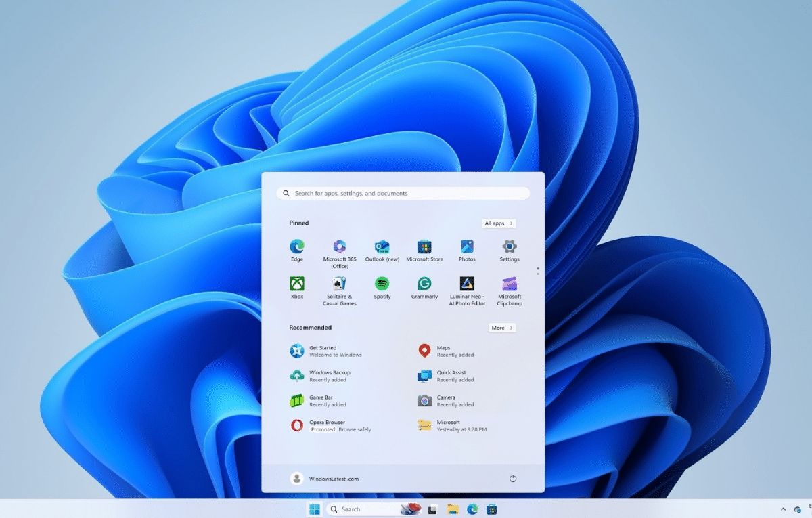Launch the Xbox app

pyautogui.click(x=296, y=284)
